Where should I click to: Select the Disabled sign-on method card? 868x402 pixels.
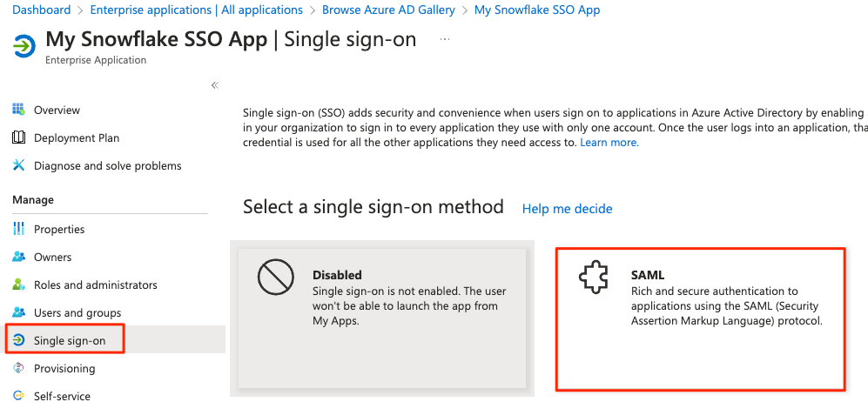coord(382,318)
